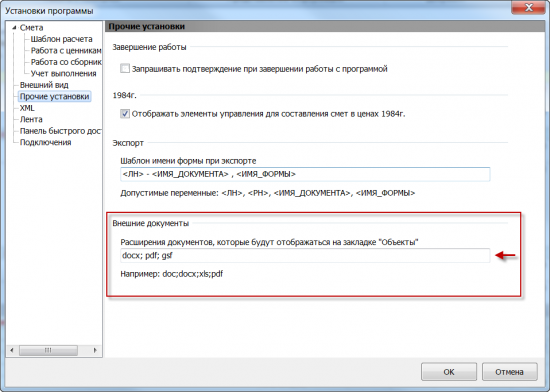Uncheck the 1984г. price controls checkbox
Image resolution: width=550 pixels, height=392 pixels.
(x=125, y=114)
